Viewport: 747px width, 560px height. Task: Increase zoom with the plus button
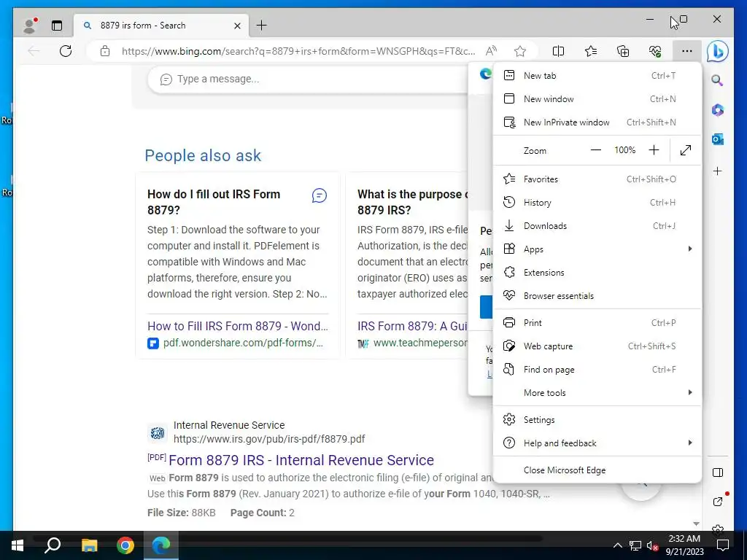(x=654, y=150)
